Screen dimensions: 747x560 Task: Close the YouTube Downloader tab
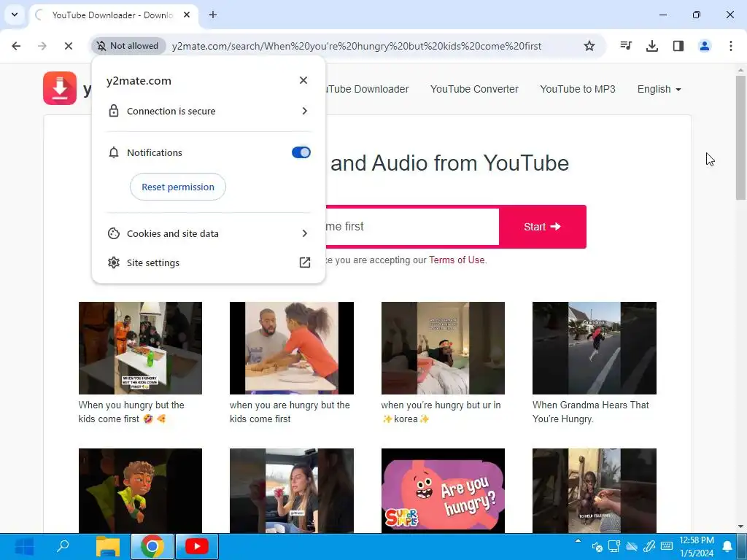187,15
